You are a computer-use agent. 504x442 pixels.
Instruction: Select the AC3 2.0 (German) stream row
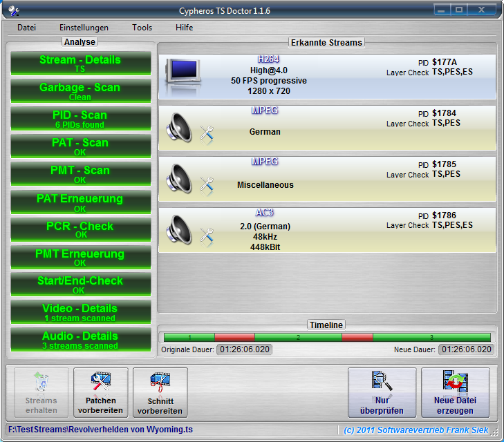click(327, 230)
